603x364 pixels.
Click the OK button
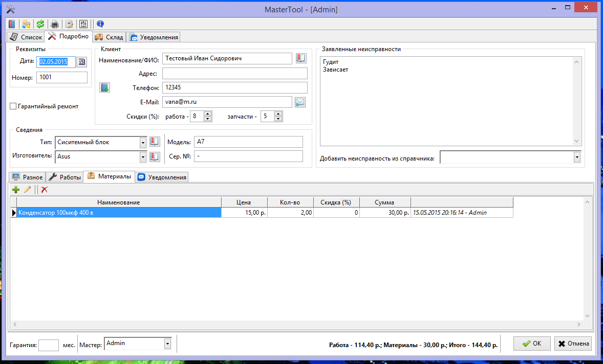tap(532, 344)
